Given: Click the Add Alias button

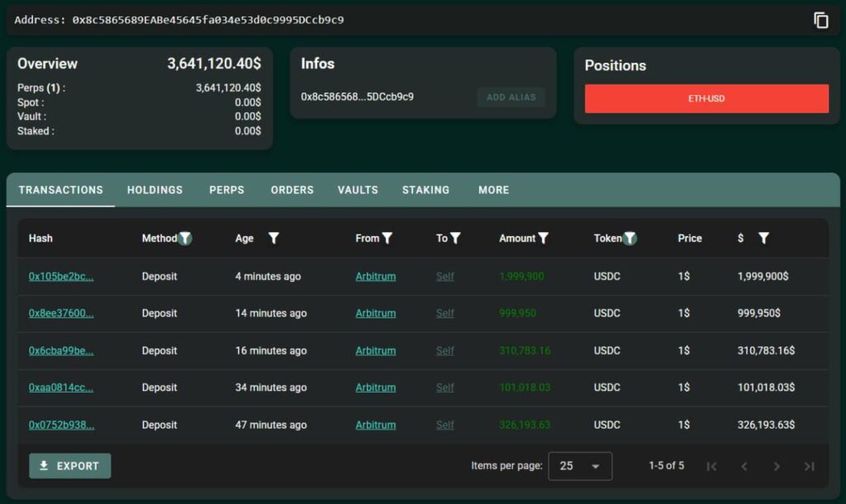Looking at the screenshot, I should [x=511, y=97].
